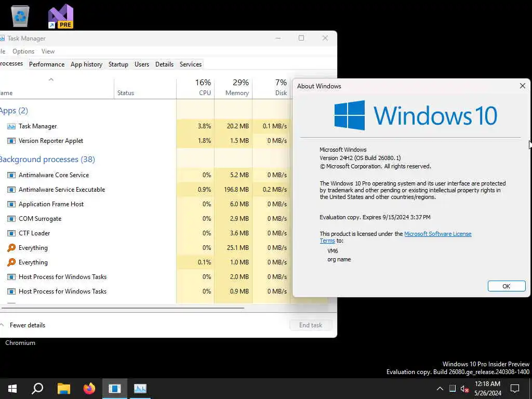
Task: Click the Antimalware Service Executable icon
Action: [x=11, y=190]
